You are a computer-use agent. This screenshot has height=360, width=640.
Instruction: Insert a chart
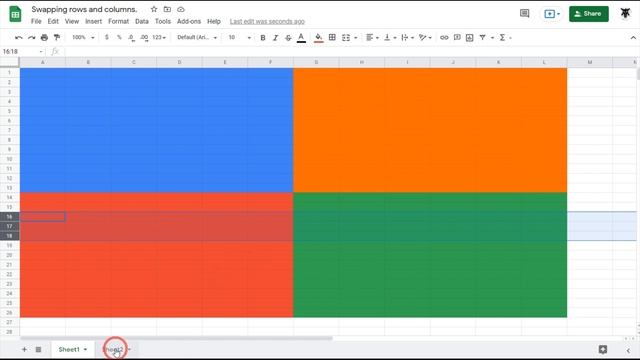point(470,38)
